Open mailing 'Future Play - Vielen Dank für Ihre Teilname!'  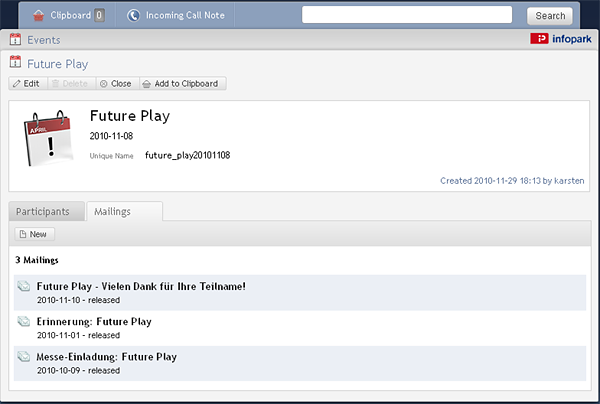point(141,286)
